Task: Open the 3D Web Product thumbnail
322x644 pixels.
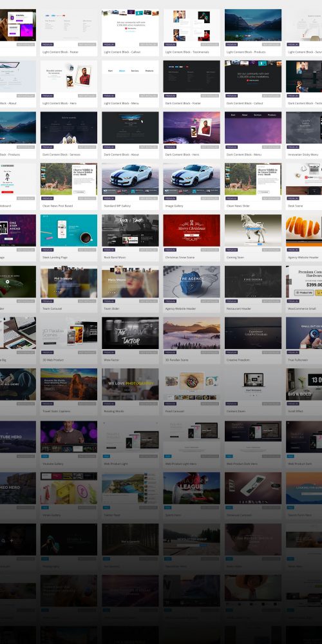Action: pyautogui.click(x=69, y=333)
